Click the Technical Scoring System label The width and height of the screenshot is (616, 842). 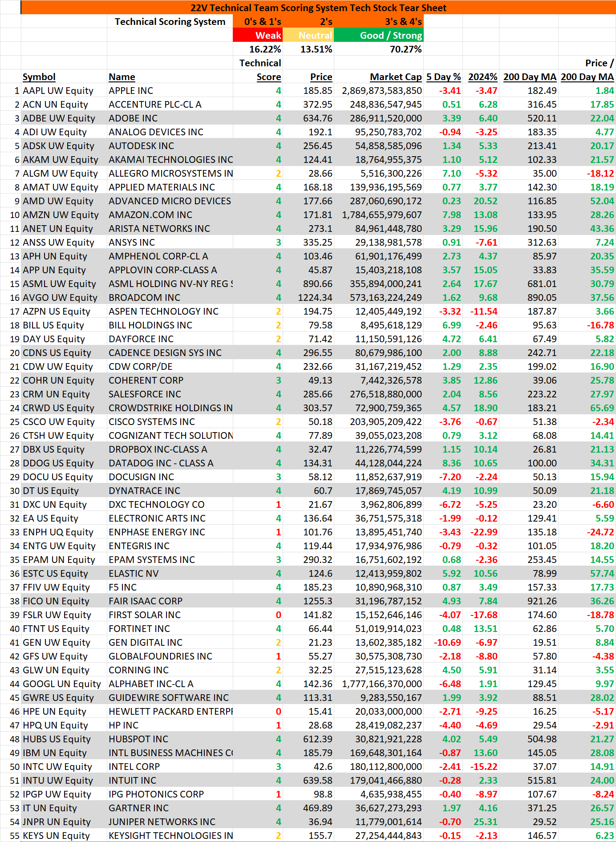coord(170,21)
